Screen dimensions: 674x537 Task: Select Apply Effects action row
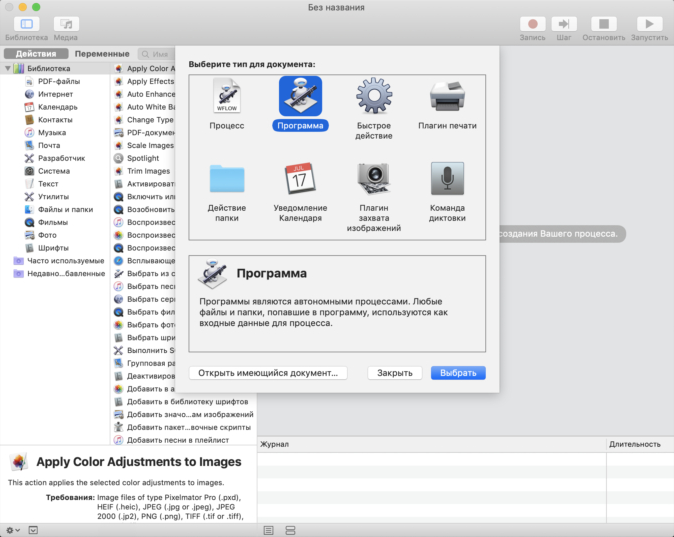coord(144,81)
